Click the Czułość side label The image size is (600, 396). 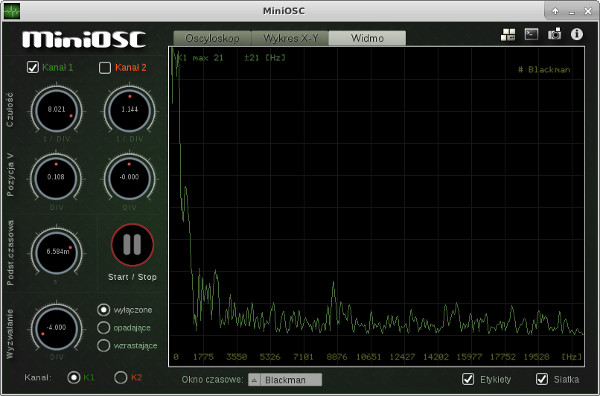click(10, 110)
